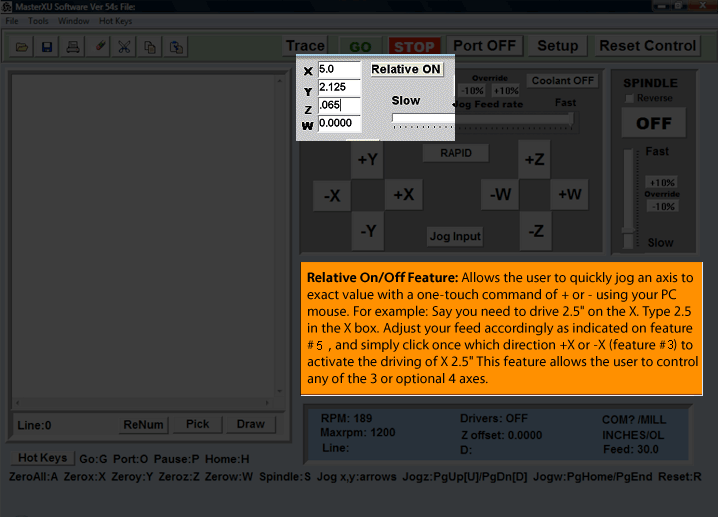Toggle the Relative ON button
Screen dimensions: 718x517
pos(406,69)
